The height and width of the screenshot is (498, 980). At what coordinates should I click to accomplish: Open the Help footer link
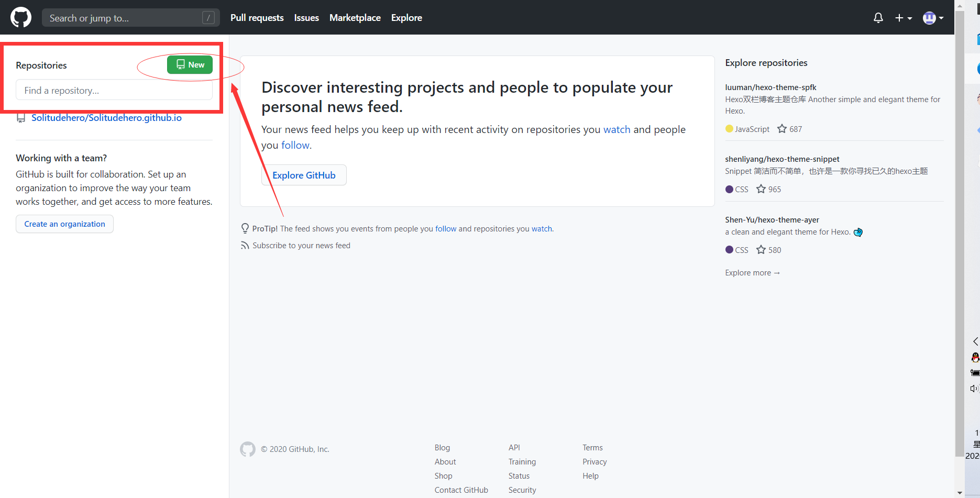(x=590, y=476)
